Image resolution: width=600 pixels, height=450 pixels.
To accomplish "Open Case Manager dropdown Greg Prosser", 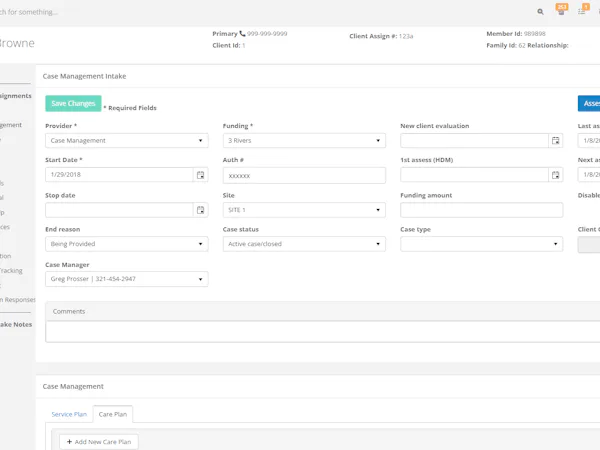I will point(127,279).
